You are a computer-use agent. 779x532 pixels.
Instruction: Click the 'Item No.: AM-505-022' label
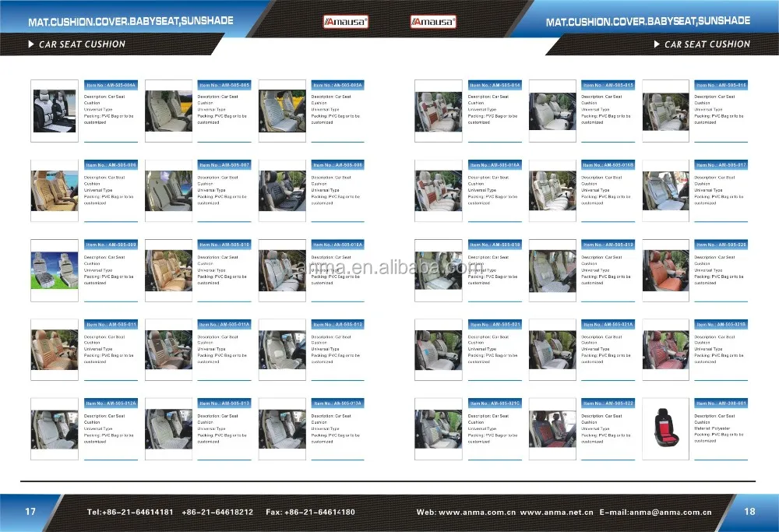[x=608, y=403]
